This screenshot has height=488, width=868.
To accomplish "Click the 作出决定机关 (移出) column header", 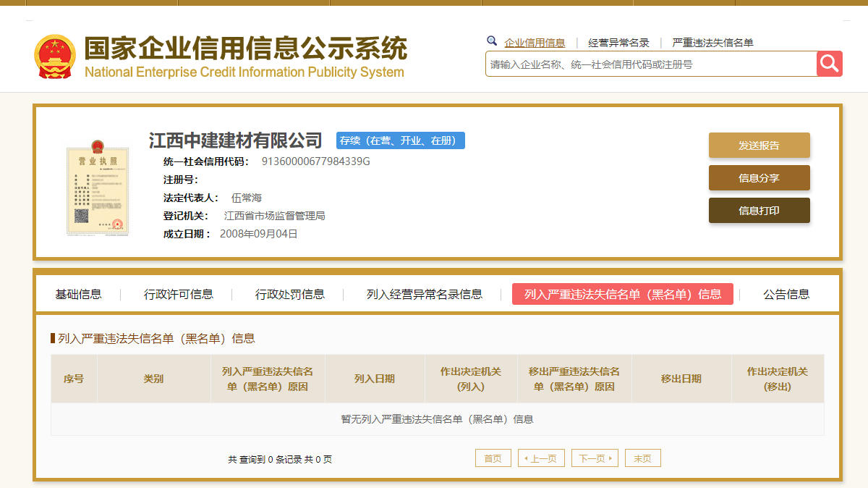I will coord(778,379).
